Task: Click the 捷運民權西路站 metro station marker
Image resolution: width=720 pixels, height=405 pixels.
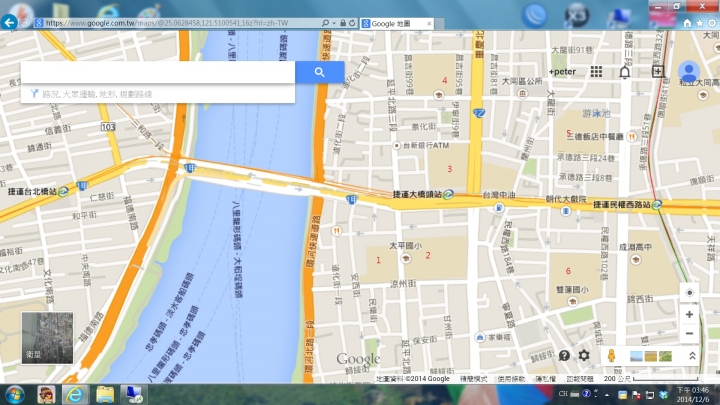Action: click(x=657, y=204)
